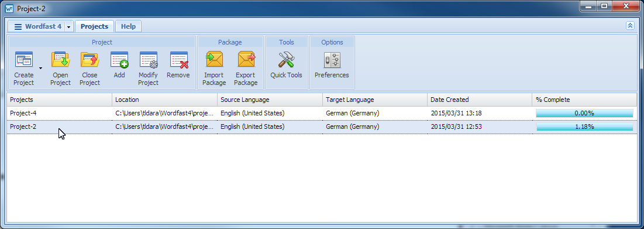Viewport: 644px width, 229px height.
Task: Click the 0.00% progress bar
Action: tap(584, 114)
